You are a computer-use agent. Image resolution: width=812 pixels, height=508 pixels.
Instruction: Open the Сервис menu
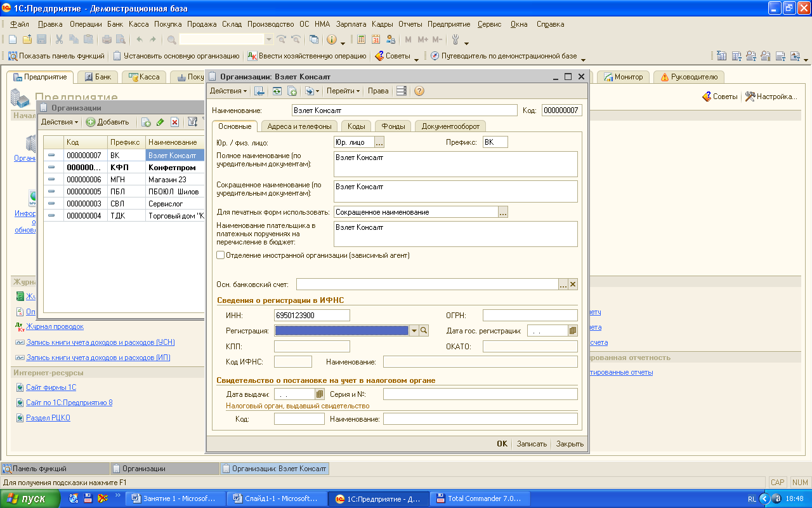pyautogui.click(x=489, y=24)
